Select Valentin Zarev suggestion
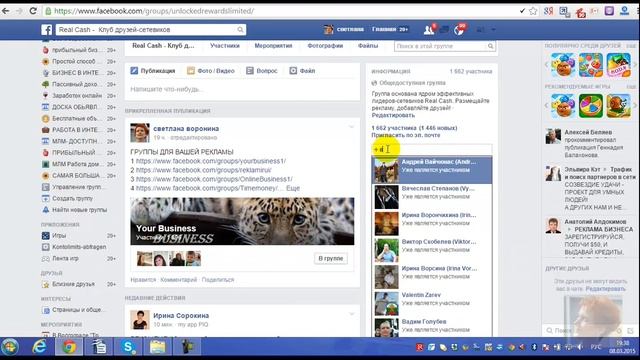The width and height of the screenshot is (640, 360). pyautogui.click(x=432, y=303)
